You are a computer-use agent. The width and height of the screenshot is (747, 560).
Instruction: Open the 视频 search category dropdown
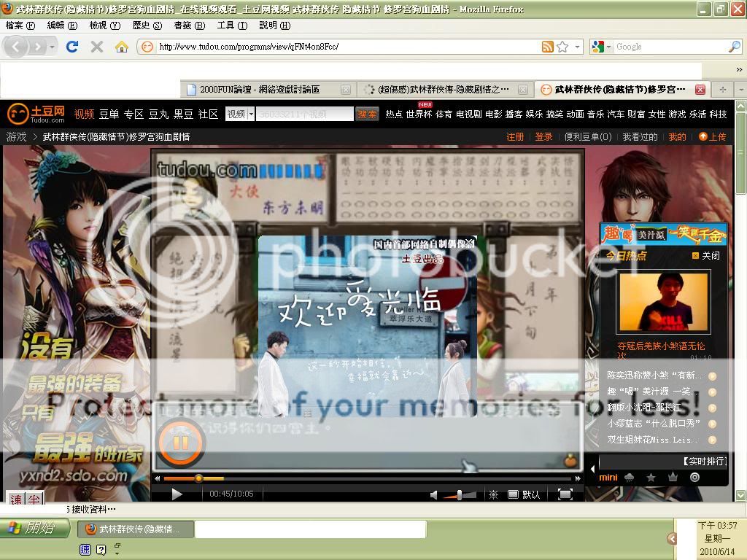(x=240, y=114)
